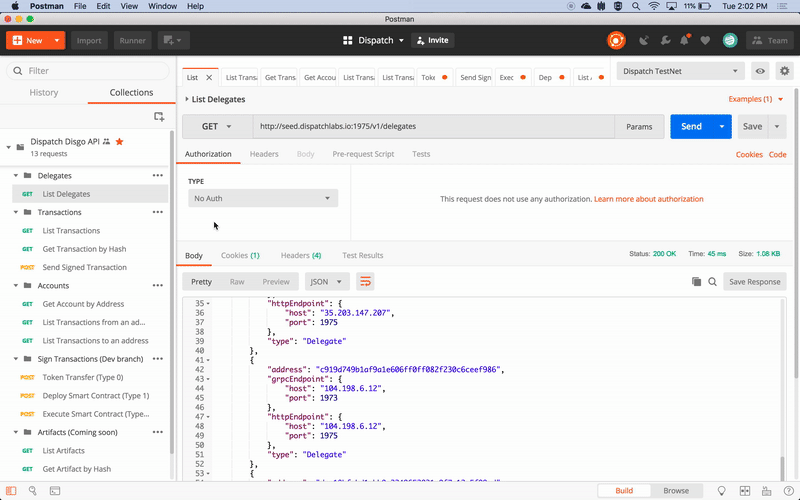Open the Find icon in status bar
This screenshot has width=800, height=500.
(x=33, y=491)
